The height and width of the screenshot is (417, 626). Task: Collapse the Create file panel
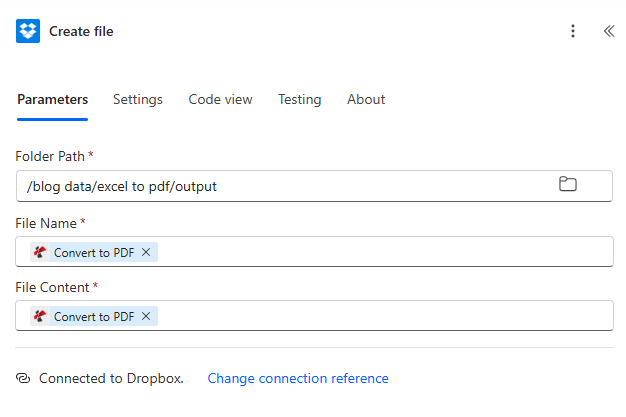tap(608, 31)
